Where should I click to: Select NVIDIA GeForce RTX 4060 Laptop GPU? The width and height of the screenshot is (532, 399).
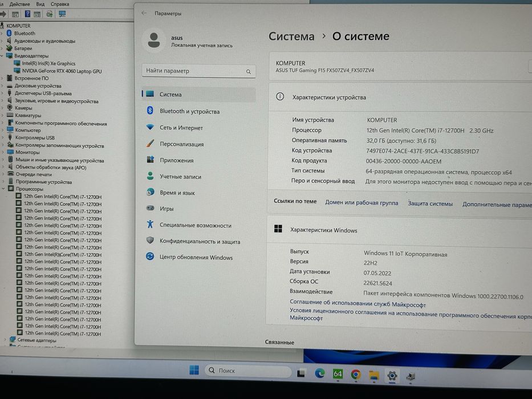(62, 71)
